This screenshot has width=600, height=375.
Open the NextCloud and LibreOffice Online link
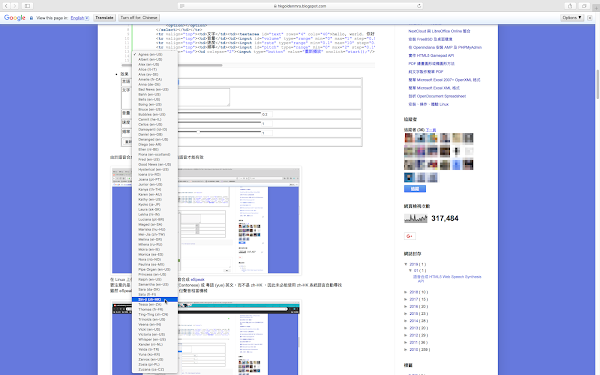pos(439,31)
